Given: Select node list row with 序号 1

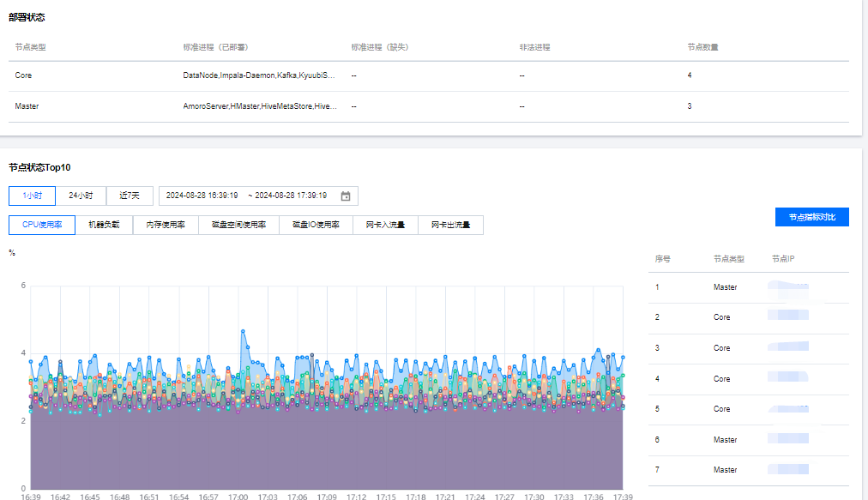Looking at the screenshot, I should 748,287.
